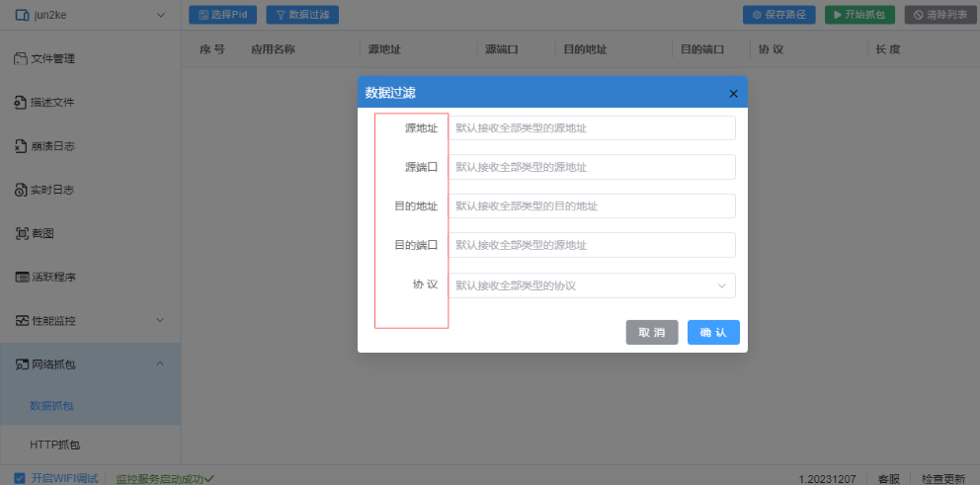Viewport: 980px width, 485px height.
Task: Click the version number 1.20231207
Action: 828,479
